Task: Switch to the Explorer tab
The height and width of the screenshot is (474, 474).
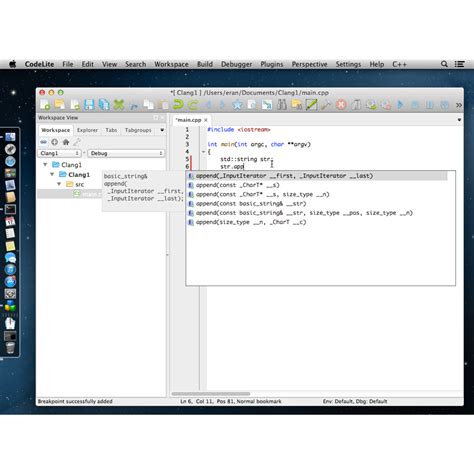Action: (87, 130)
